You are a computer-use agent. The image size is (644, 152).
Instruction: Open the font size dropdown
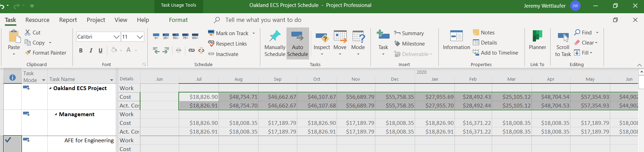[x=140, y=37]
